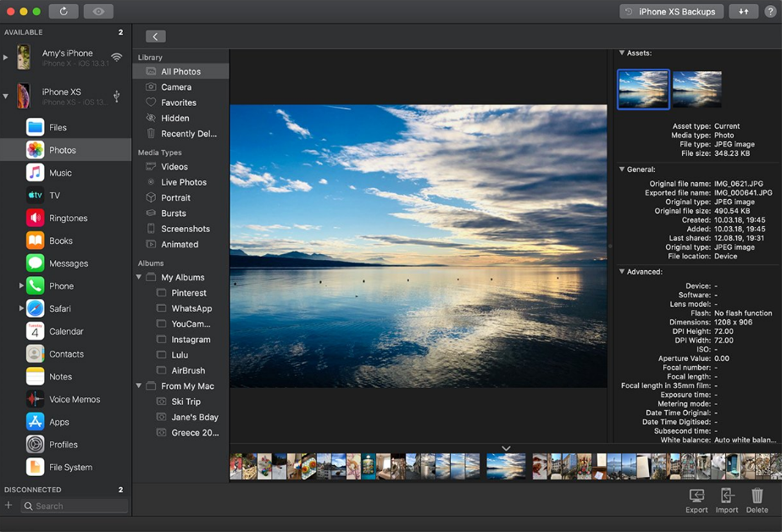Open the help question mark icon
Image resolution: width=782 pixels, height=532 pixels.
[770, 12]
